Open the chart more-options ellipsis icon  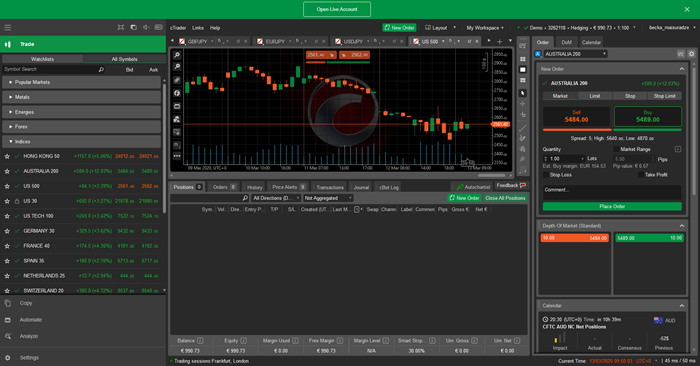tap(177, 156)
